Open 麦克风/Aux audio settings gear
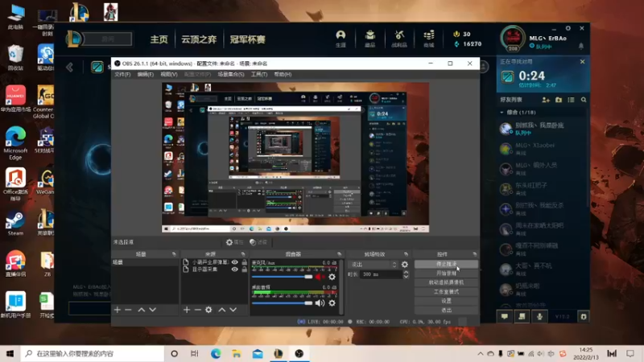This screenshot has height=362, width=644. click(x=332, y=277)
